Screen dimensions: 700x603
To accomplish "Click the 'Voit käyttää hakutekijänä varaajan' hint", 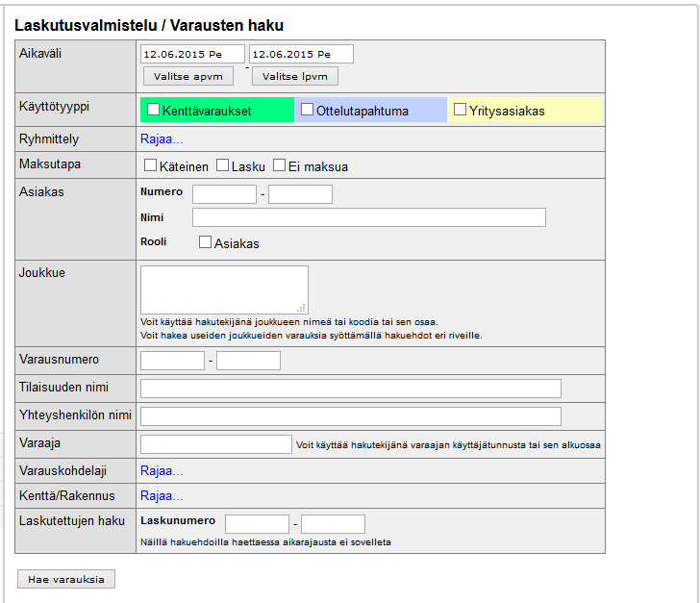I will pyautogui.click(x=448, y=445).
